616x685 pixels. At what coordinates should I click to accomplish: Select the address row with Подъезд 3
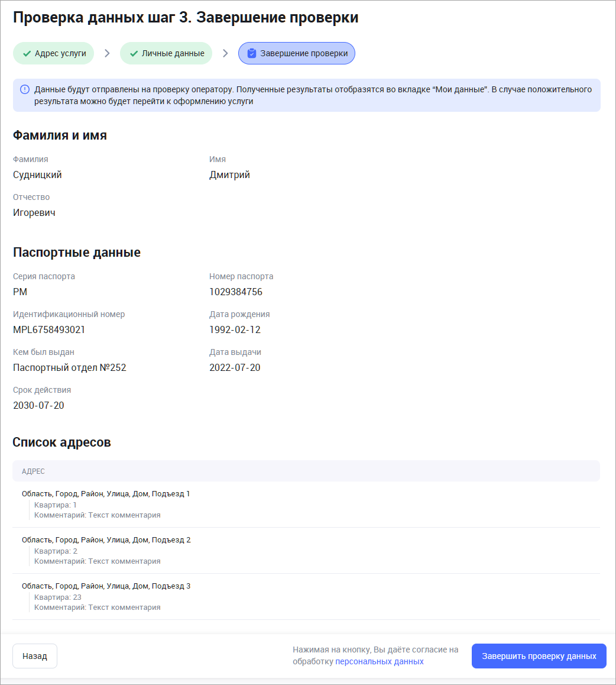(x=106, y=586)
